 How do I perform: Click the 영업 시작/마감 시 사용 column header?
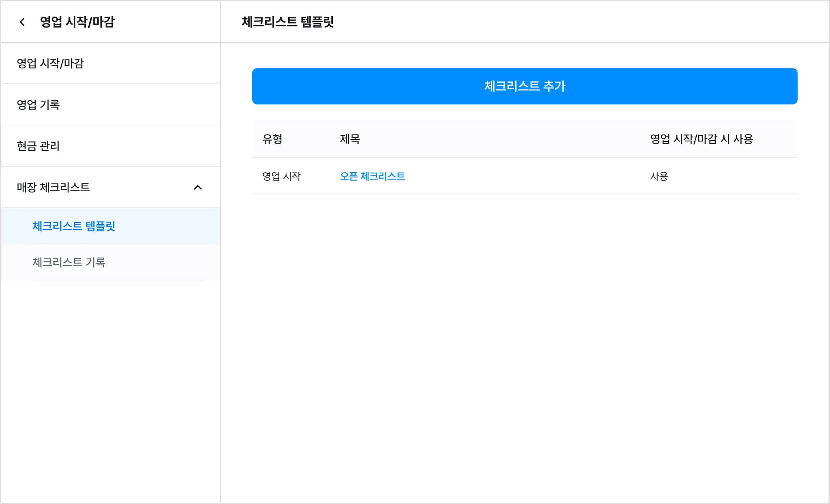tap(702, 139)
